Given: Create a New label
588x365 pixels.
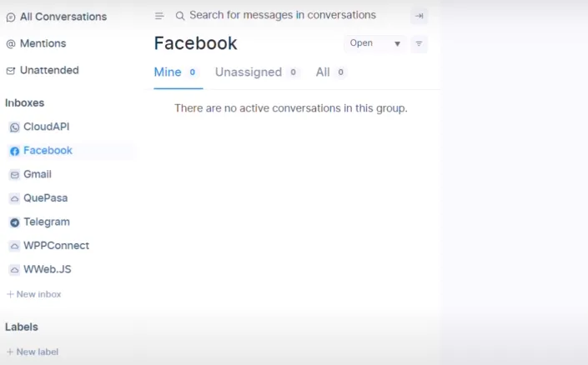Looking at the screenshot, I should (33, 352).
